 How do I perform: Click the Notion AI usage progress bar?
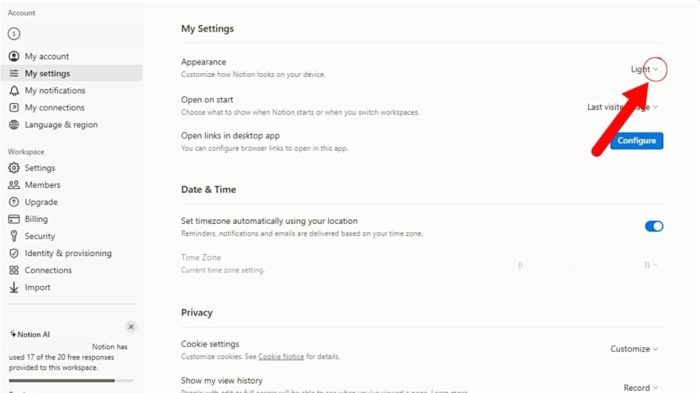(x=71, y=380)
